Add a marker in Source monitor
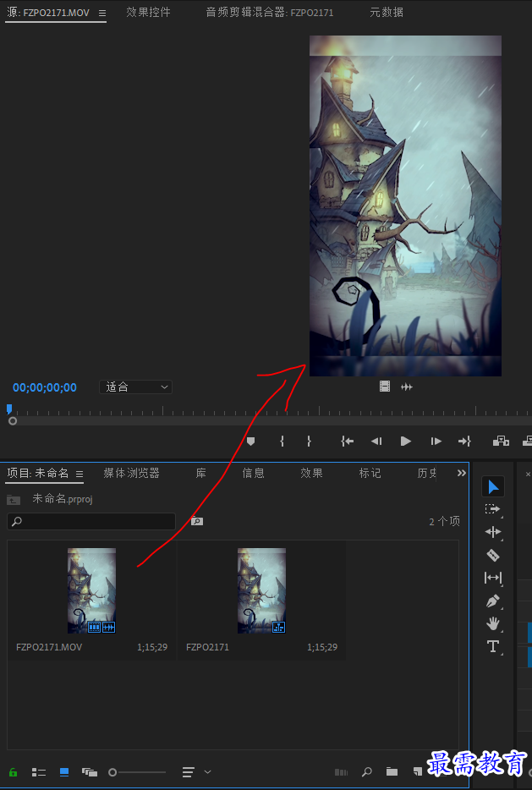The width and height of the screenshot is (532, 790). click(x=250, y=442)
